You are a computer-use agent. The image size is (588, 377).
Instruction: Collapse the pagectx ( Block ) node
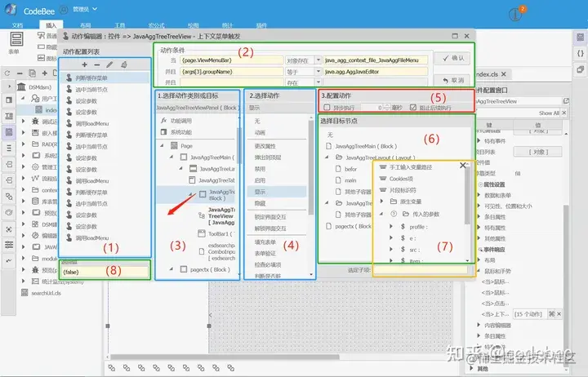(171, 269)
